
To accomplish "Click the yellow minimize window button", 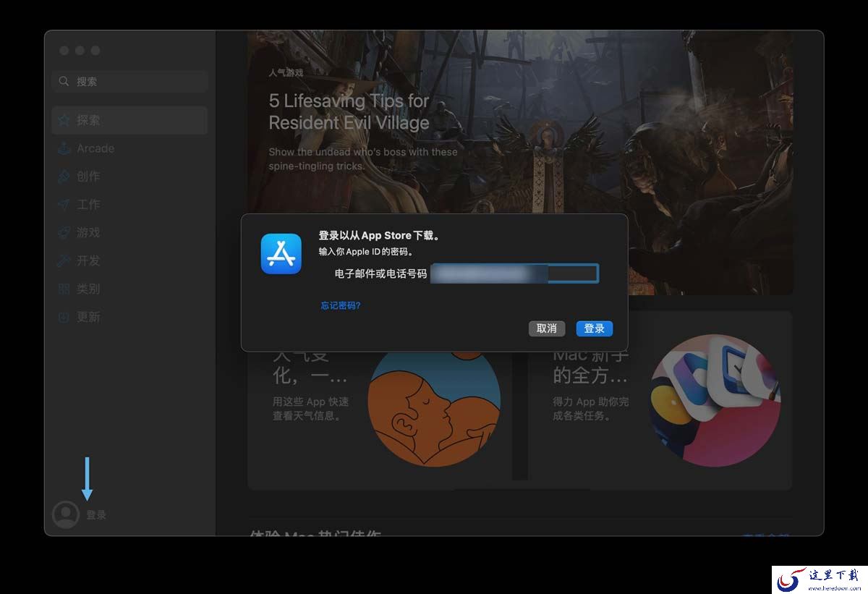I will [x=80, y=50].
